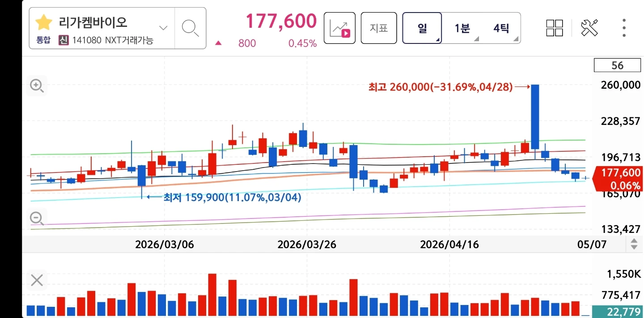Click the current price 177,600
The width and height of the screenshot is (644, 318).
281,21
